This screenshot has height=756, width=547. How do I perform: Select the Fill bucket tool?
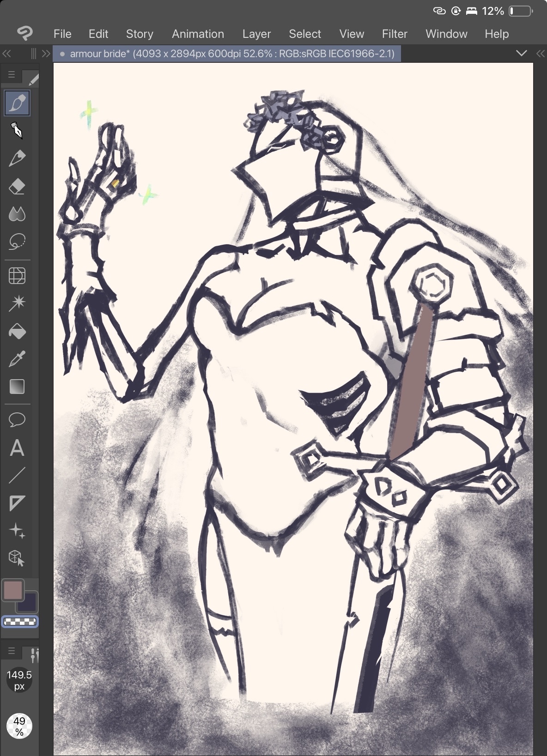pyautogui.click(x=17, y=331)
